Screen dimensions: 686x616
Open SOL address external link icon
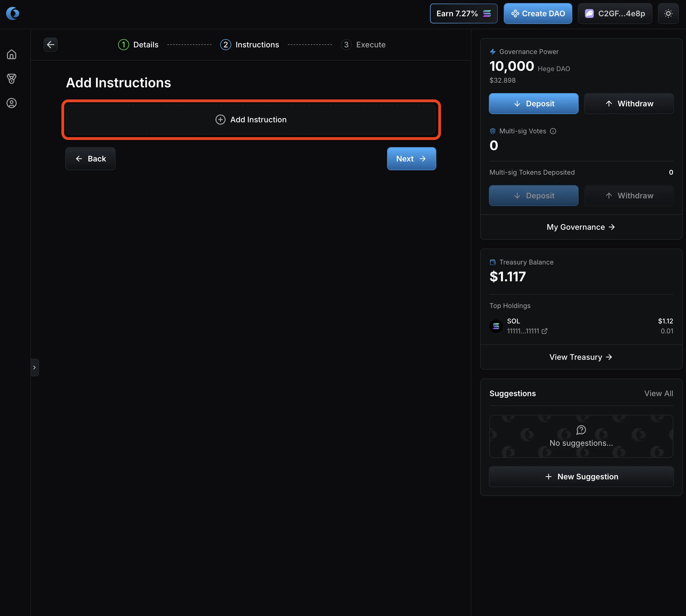(544, 331)
